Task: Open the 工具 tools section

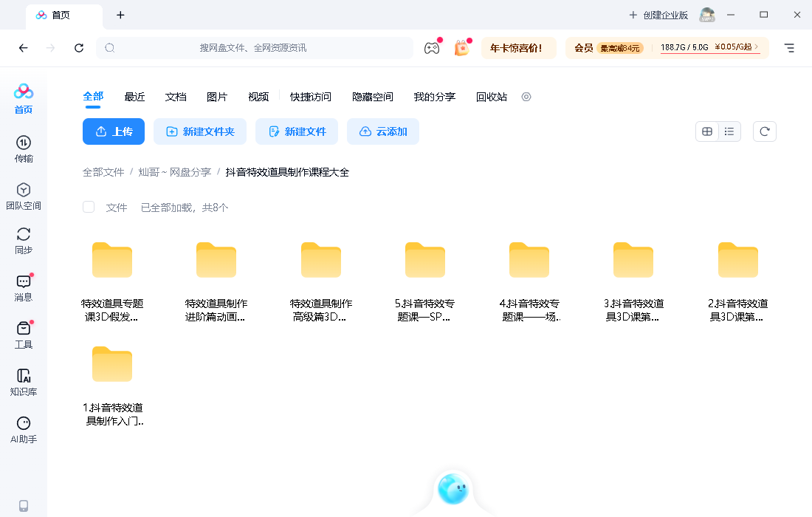Action: coord(24,335)
